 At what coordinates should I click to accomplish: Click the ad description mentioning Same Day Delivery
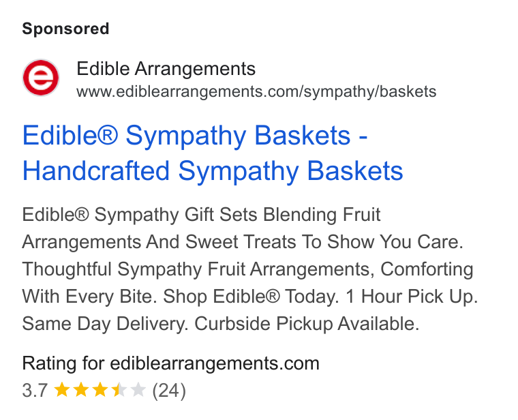click(x=250, y=269)
